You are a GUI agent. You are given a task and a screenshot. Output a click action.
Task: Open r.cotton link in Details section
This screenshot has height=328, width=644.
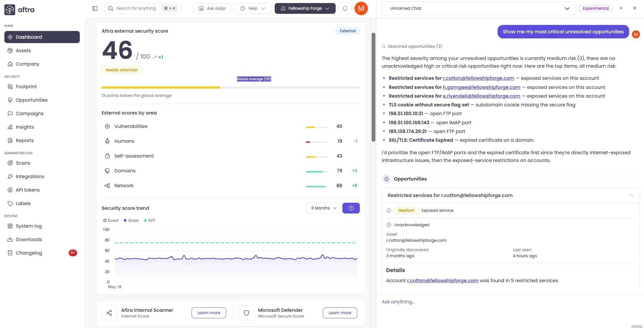click(443, 281)
